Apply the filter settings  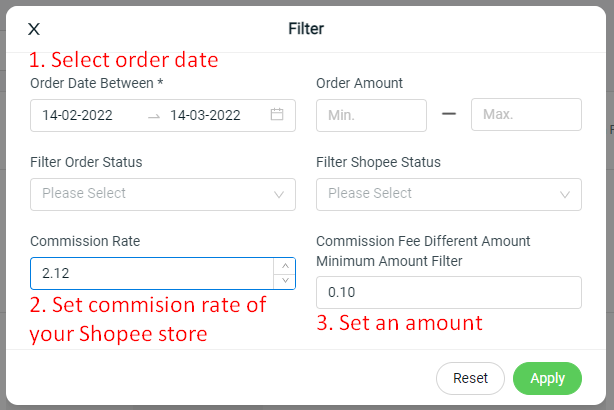click(x=547, y=378)
